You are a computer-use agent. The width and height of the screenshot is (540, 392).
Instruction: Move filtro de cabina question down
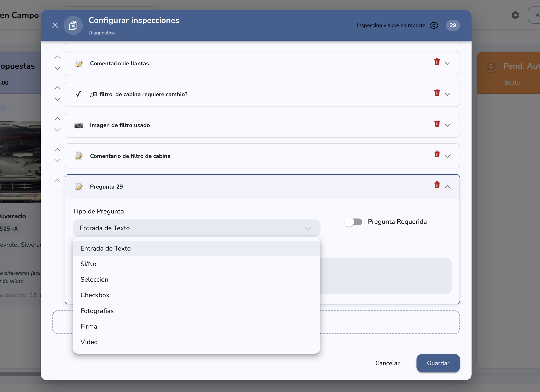[57, 99]
